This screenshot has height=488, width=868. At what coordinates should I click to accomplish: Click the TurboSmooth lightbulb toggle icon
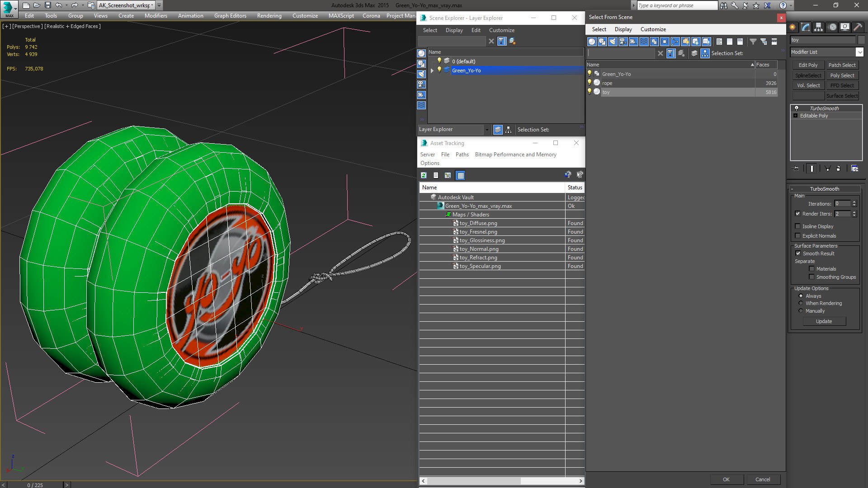pos(797,108)
